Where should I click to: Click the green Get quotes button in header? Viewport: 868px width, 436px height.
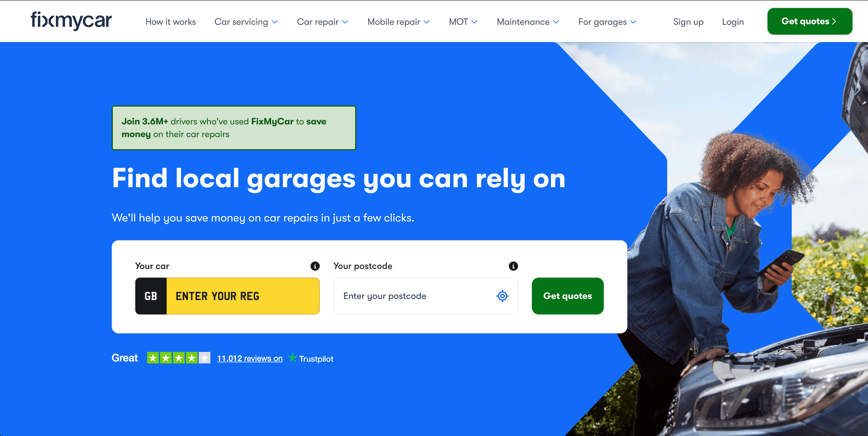pos(810,21)
